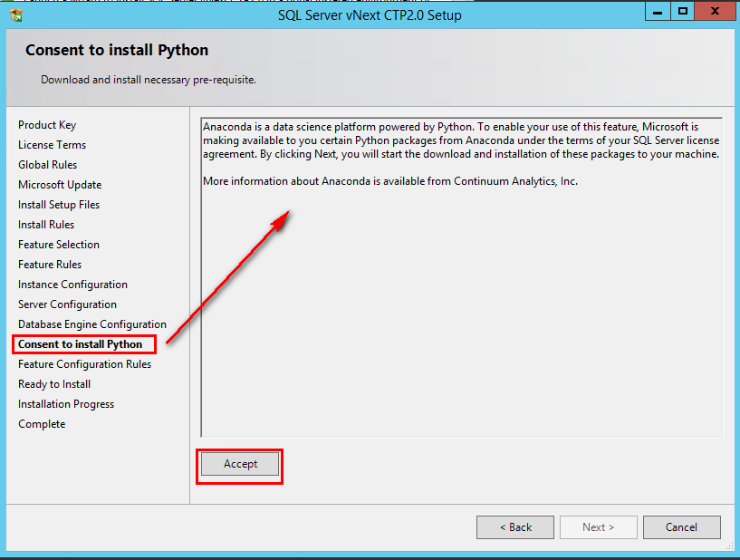Open the Global Rules step
The width and height of the screenshot is (740, 560).
pyautogui.click(x=48, y=165)
